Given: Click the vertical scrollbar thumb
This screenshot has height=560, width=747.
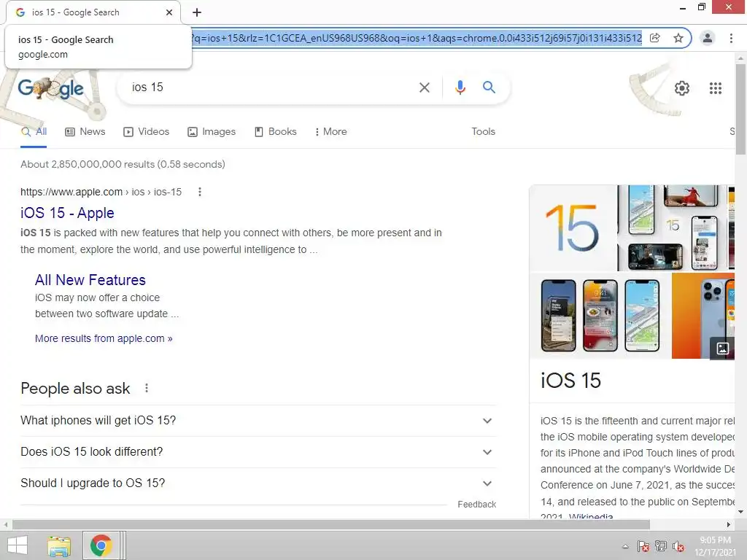Looking at the screenshot, I should 740,109.
